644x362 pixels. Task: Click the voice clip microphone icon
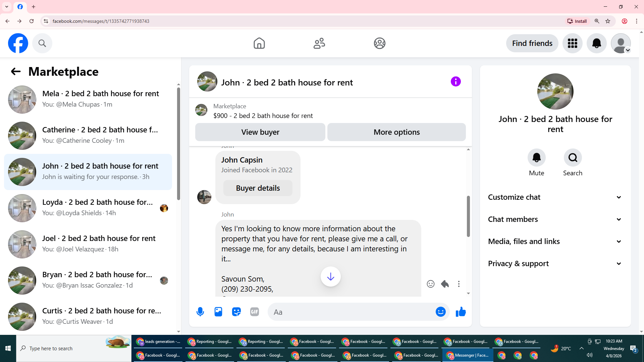[200, 312]
